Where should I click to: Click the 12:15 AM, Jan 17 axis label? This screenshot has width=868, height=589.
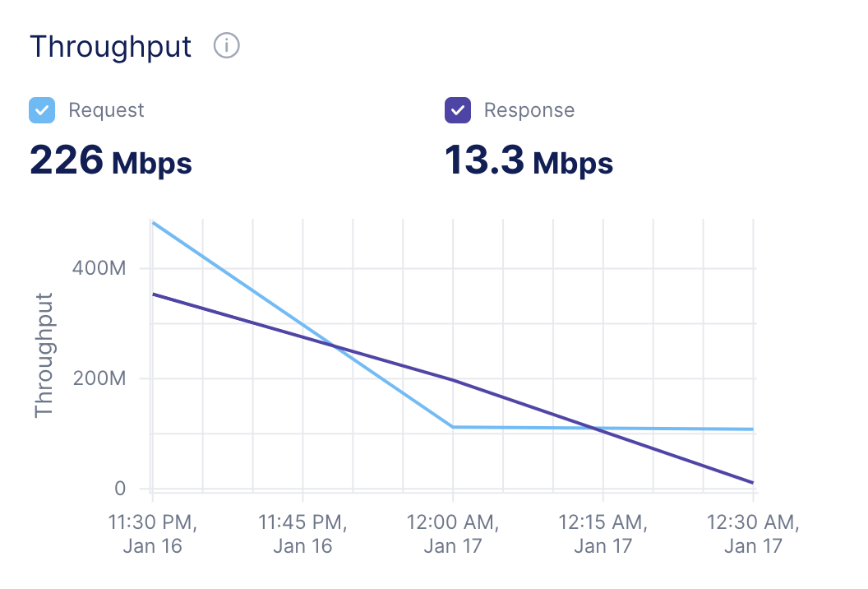pos(603,534)
